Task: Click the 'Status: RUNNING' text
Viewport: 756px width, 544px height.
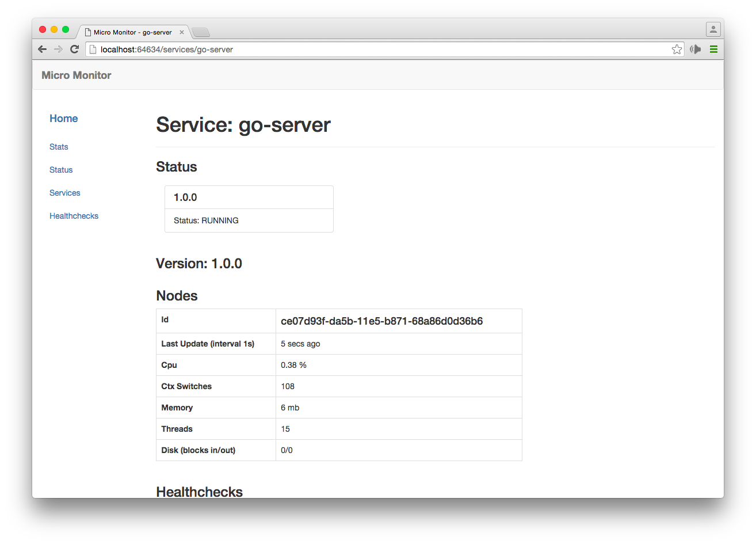Action: [206, 220]
